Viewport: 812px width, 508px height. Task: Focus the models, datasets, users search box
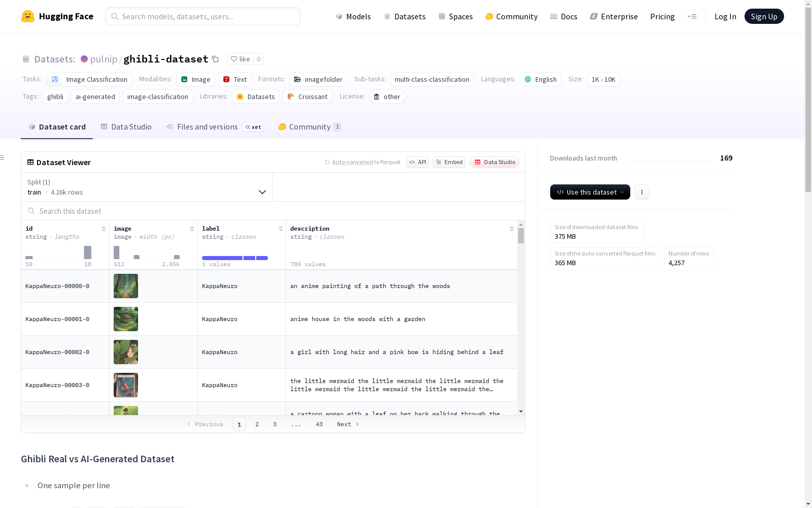[203, 16]
